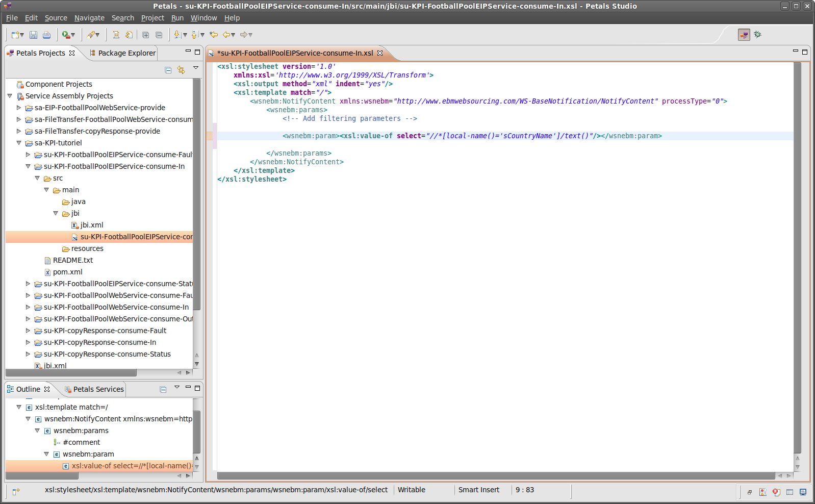815x504 pixels.
Task: Open the Run/External Tools dropdown arrow
Action: [x=73, y=35]
